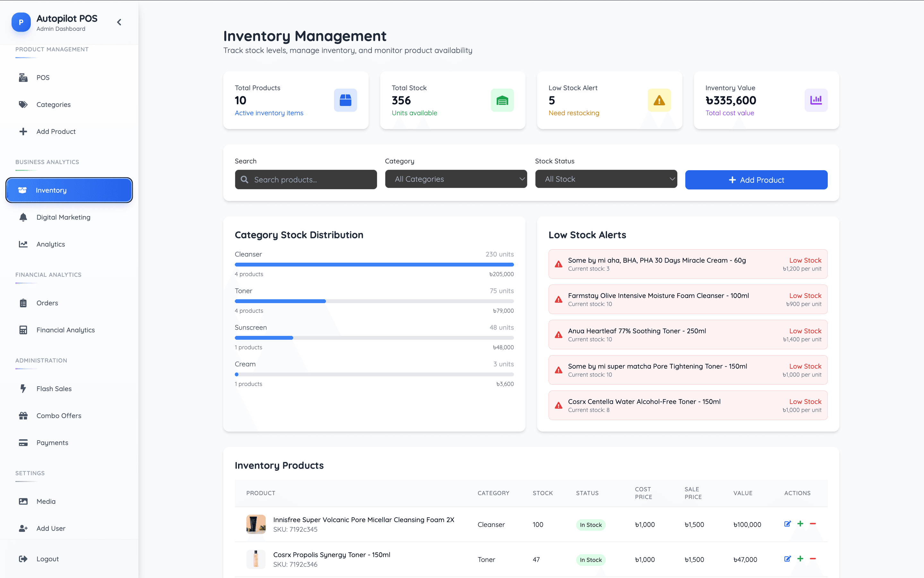Select the Inventory sidebar item

click(69, 190)
